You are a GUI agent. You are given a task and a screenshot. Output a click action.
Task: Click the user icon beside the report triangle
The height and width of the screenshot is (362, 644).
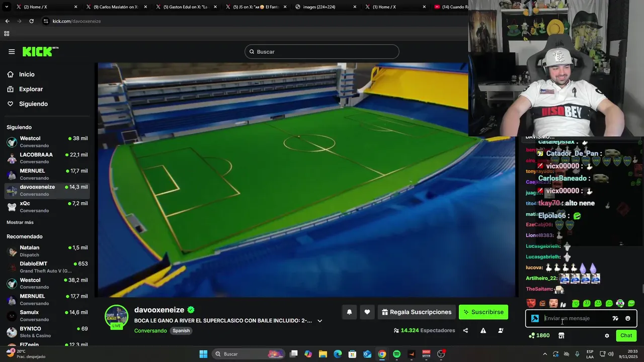pos(501,330)
